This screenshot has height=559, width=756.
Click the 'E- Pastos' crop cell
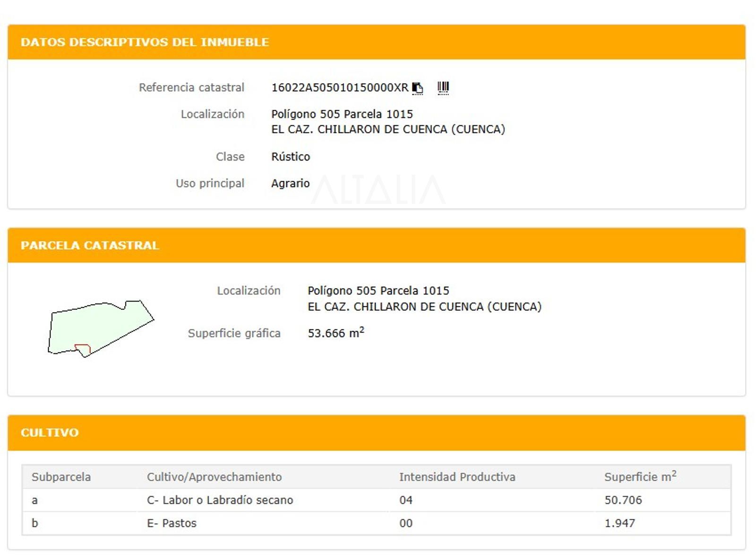click(172, 523)
